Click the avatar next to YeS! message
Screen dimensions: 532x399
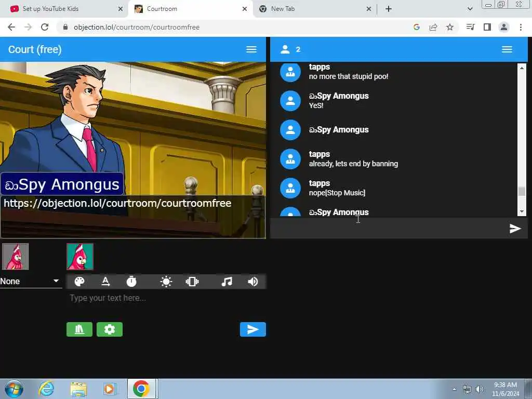(290, 101)
